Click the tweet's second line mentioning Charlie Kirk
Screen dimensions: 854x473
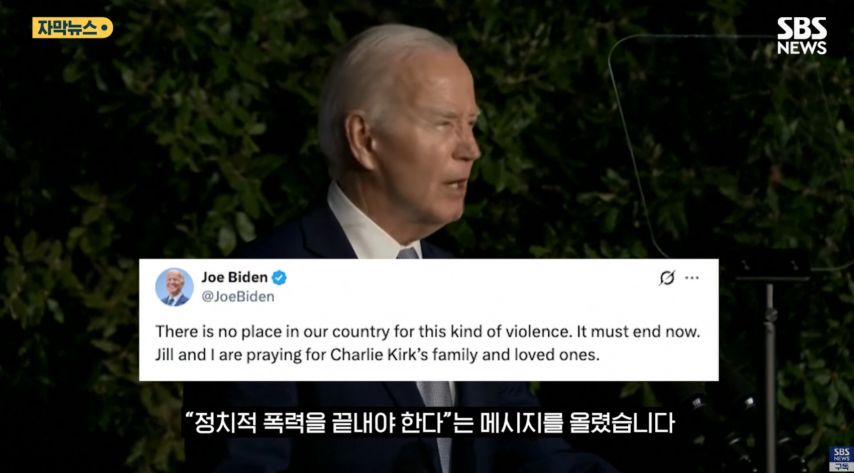[377, 355]
